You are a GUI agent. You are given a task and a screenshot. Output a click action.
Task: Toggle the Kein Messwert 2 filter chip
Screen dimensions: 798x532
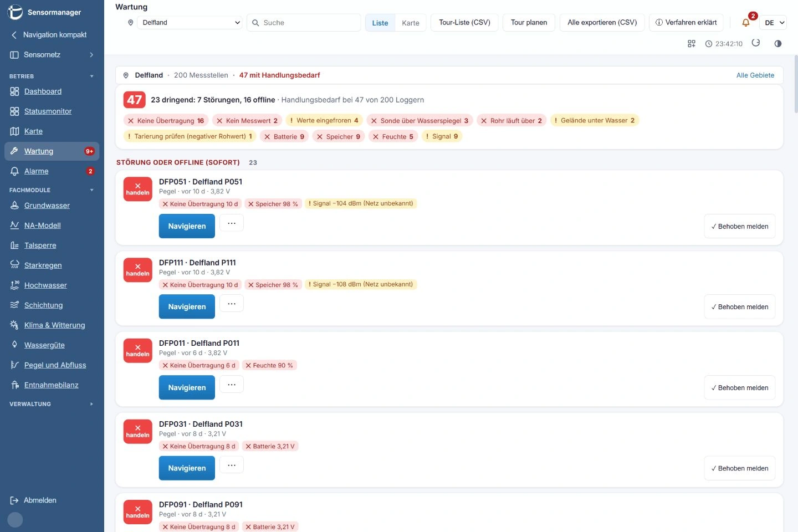(x=247, y=121)
